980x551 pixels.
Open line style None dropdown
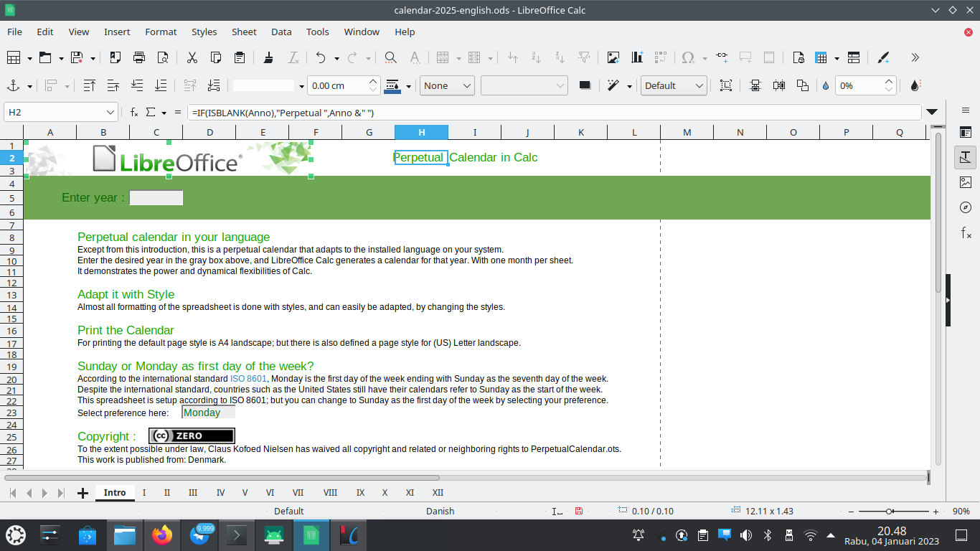pos(447,85)
